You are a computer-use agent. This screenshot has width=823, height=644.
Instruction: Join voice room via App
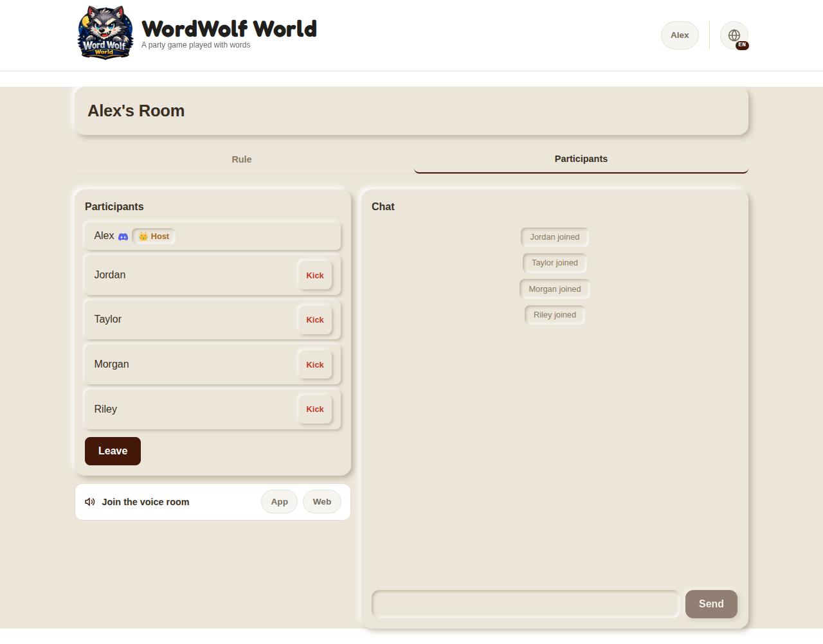(279, 502)
